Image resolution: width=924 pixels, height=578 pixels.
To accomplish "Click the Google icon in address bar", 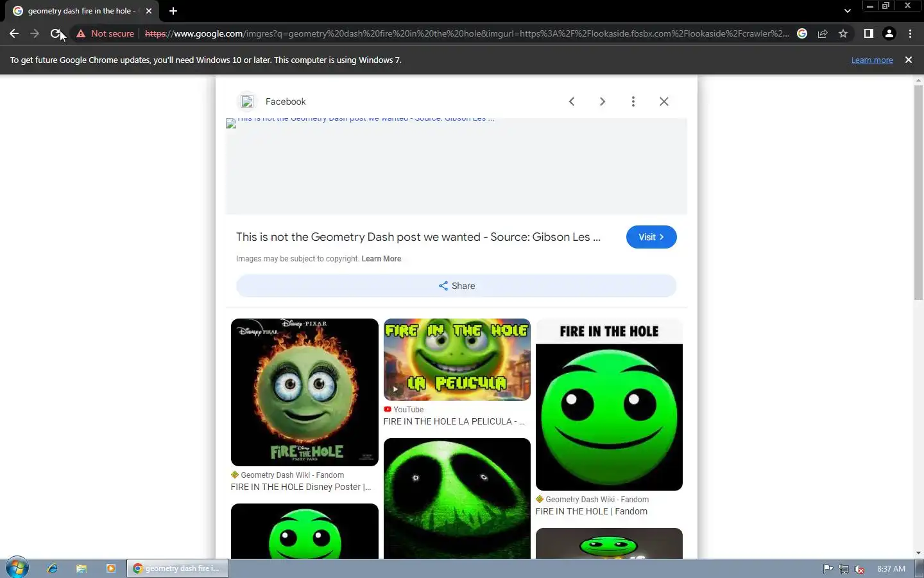I will coord(802,33).
